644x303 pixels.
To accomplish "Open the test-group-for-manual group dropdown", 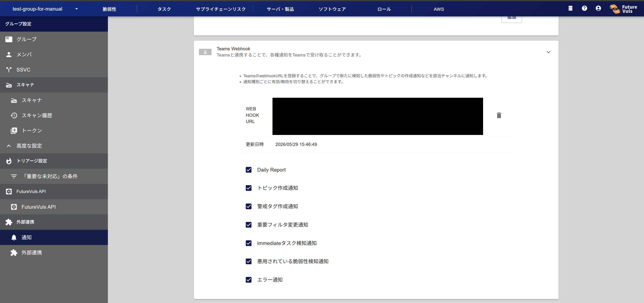I will click(45, 9).
